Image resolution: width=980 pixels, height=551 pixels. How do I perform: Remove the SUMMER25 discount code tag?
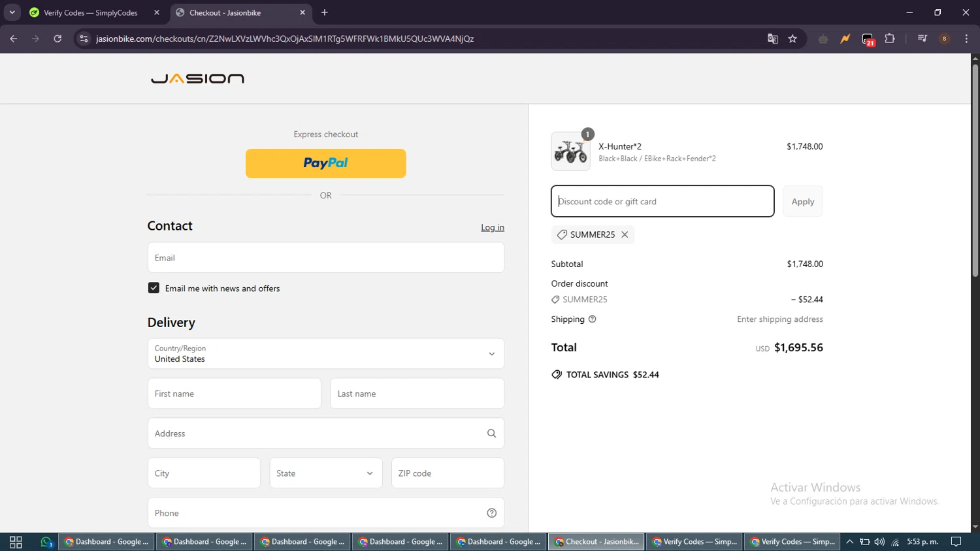[625, 234]
